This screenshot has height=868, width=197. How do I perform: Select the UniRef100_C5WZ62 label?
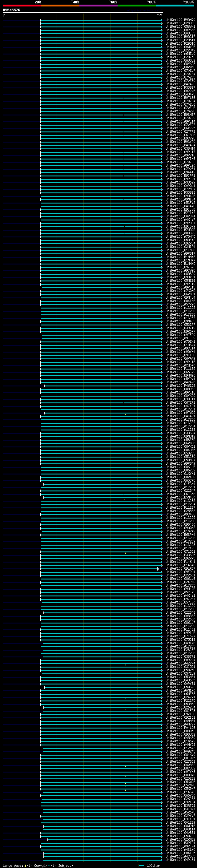coord(180,836)
